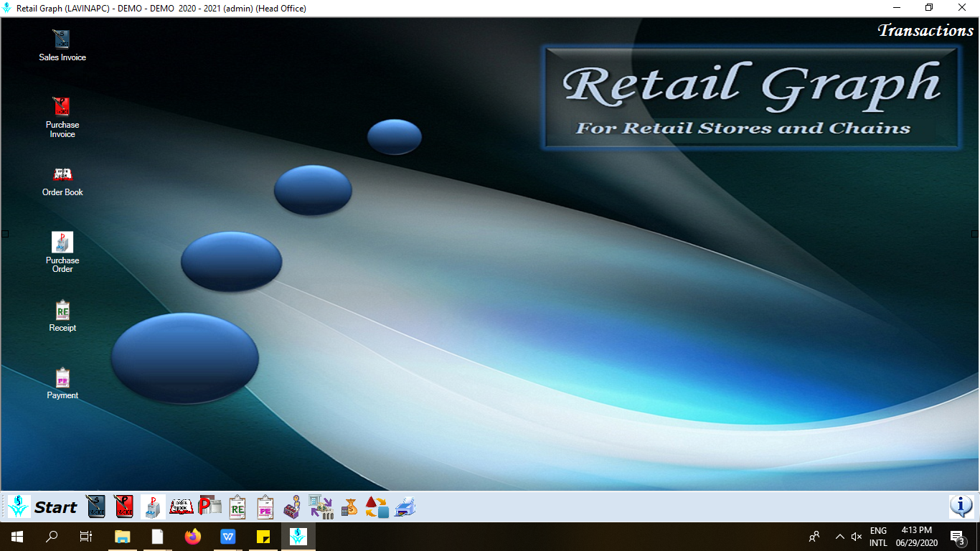Open the Payment desktop shortcut
The height and width of the screenshot is (551, 980).
[x=62, y=383]
